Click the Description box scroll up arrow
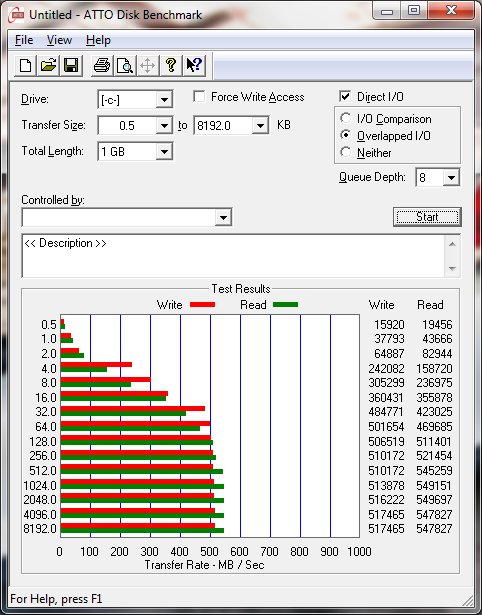 [x=452, y=244]
